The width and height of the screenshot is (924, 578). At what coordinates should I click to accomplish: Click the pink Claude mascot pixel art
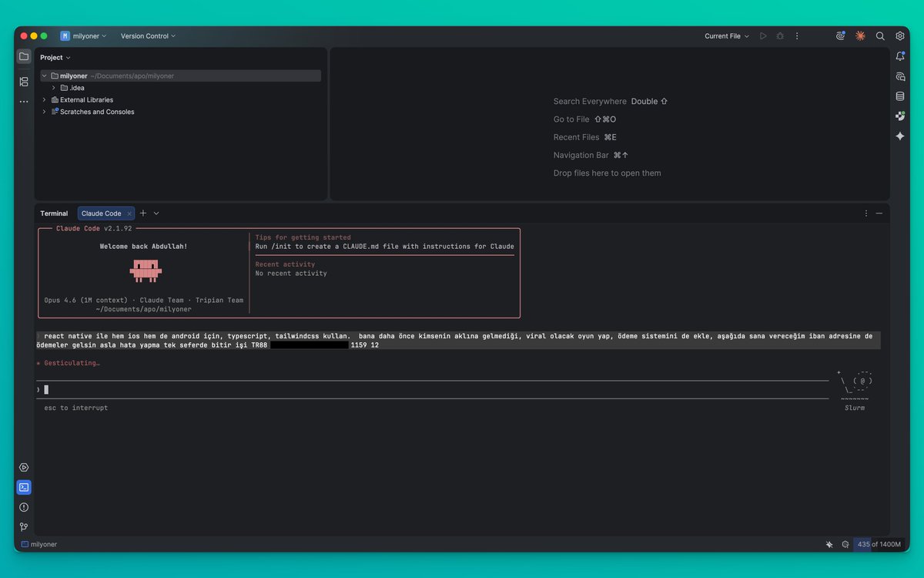pos(146,270)
